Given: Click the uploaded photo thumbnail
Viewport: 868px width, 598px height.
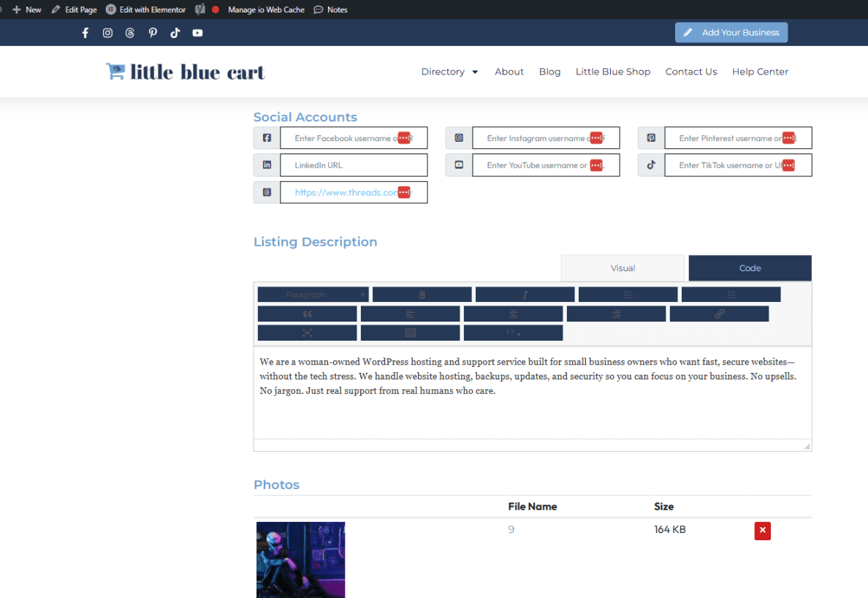Looking at the screenshot, I should [x=300, y=559].
